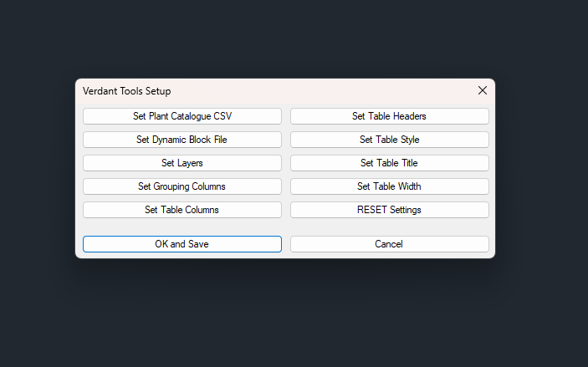Choose Set Layers in setup dialog

click(182, 163)
